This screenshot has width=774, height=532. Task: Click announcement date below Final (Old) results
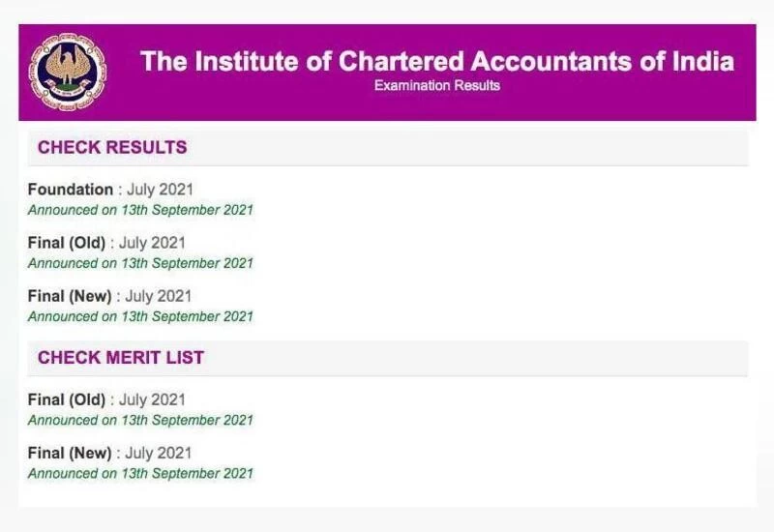[140, 263]
